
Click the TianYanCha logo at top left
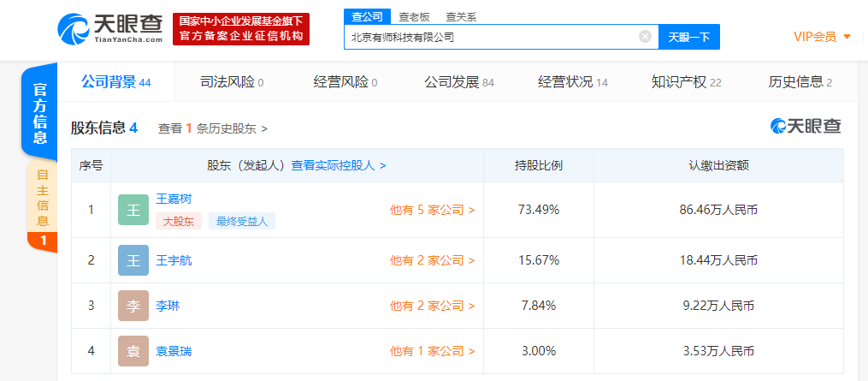coord(109,29)
